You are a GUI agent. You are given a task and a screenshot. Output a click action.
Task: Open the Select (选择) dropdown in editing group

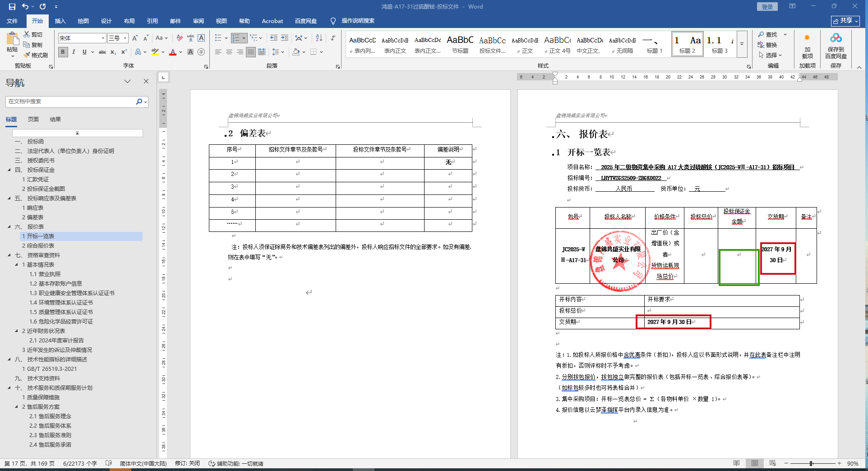(x=770, y=55)
